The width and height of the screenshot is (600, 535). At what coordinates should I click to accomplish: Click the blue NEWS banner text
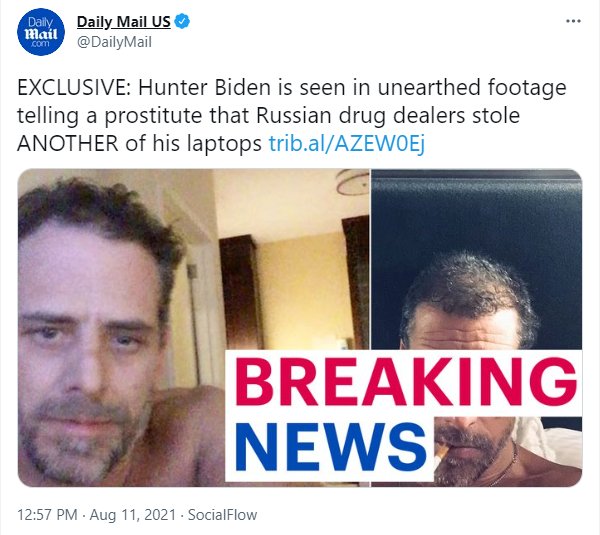(330, 447)
